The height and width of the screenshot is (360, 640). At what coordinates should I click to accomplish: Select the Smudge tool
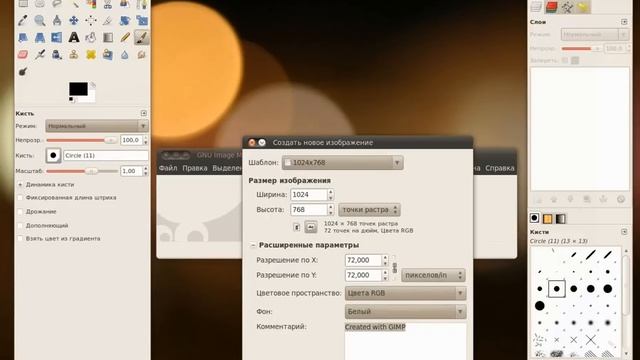142,54
